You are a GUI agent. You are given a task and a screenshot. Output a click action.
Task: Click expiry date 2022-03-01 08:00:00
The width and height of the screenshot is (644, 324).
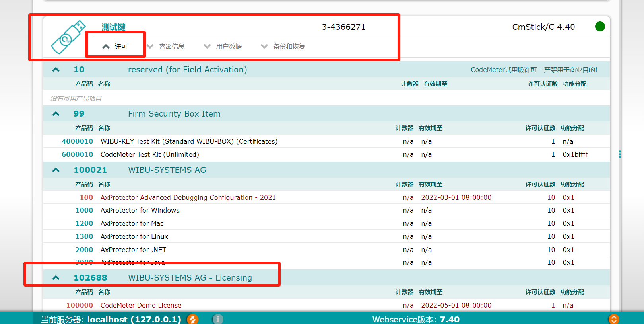(456, 197)
